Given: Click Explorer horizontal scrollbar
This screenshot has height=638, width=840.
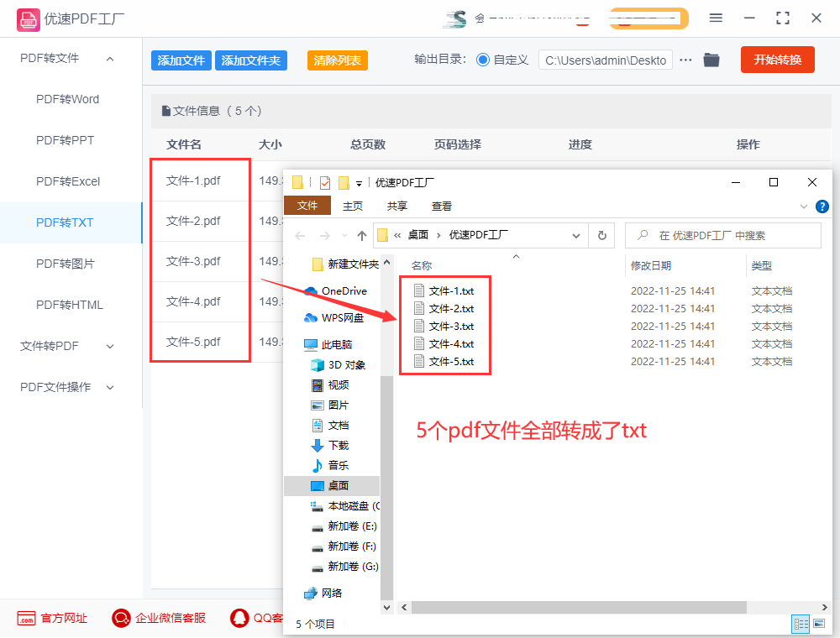Looking at the screenshot, I should point(579,607).
